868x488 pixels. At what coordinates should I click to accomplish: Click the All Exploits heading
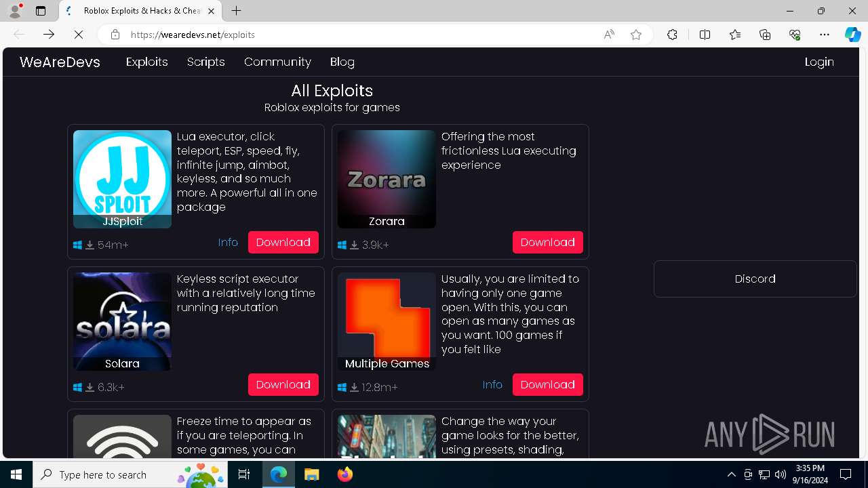[x=332, y=91]
